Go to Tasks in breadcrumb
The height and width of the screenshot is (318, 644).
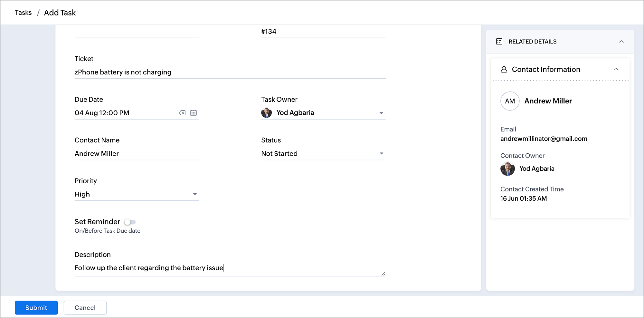(23, 13)
